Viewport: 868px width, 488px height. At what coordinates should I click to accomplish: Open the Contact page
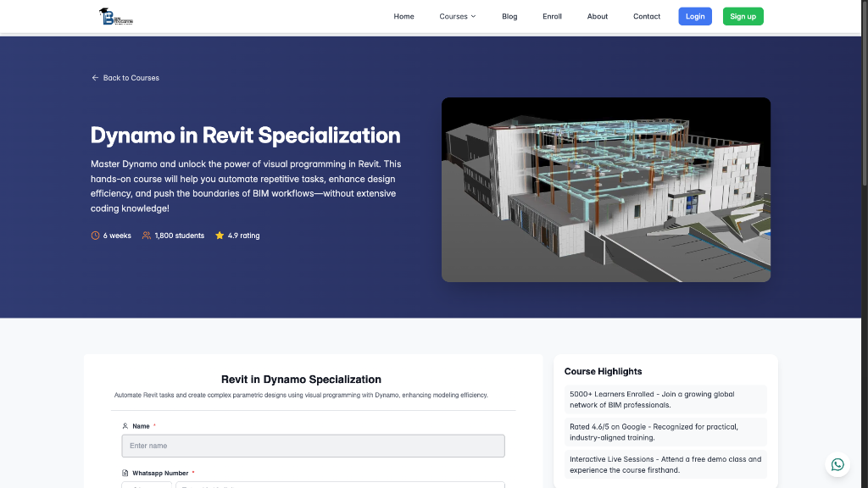pos(646,16)
